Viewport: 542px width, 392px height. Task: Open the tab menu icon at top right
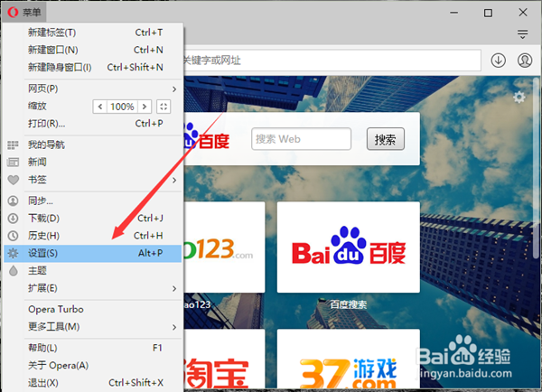coord(522,34)
